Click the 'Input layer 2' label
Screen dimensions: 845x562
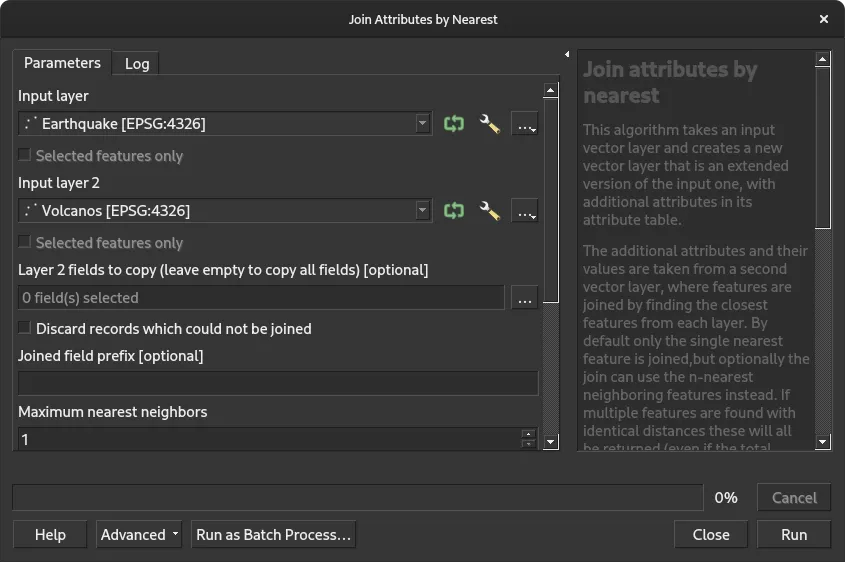[59, 183]
